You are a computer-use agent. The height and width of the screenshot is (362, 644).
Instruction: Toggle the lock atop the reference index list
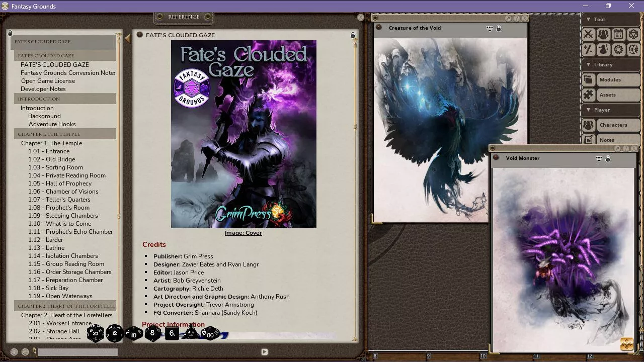(x=10, y=33)
